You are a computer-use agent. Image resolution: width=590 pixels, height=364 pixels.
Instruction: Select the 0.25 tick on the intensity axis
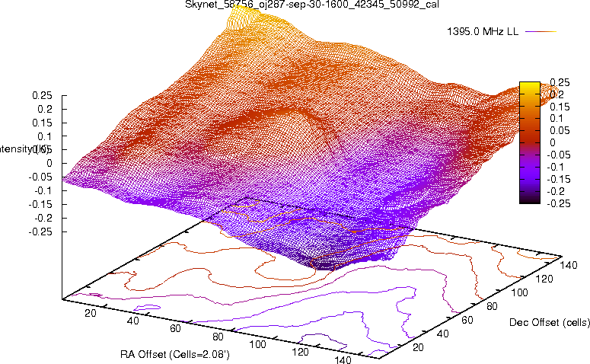(42, 95)
